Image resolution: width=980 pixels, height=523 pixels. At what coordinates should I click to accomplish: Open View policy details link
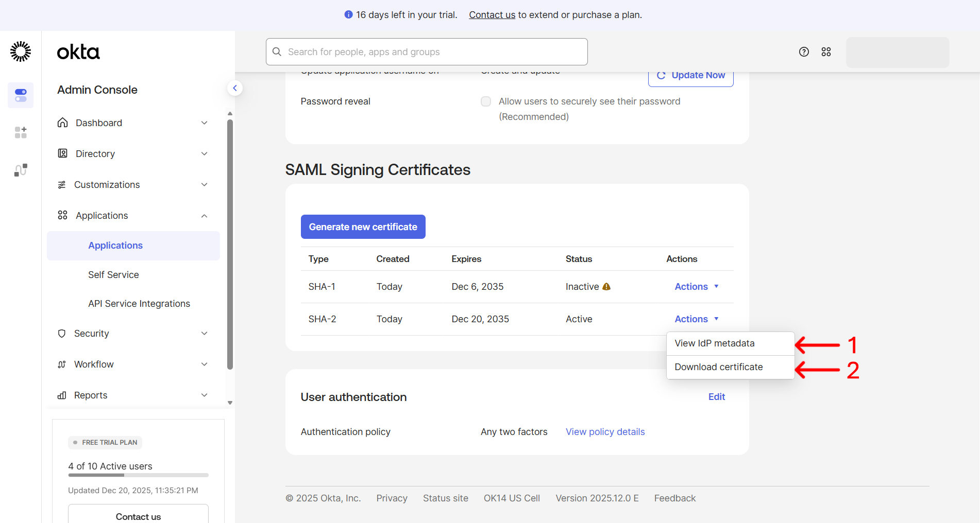[605, 431]
